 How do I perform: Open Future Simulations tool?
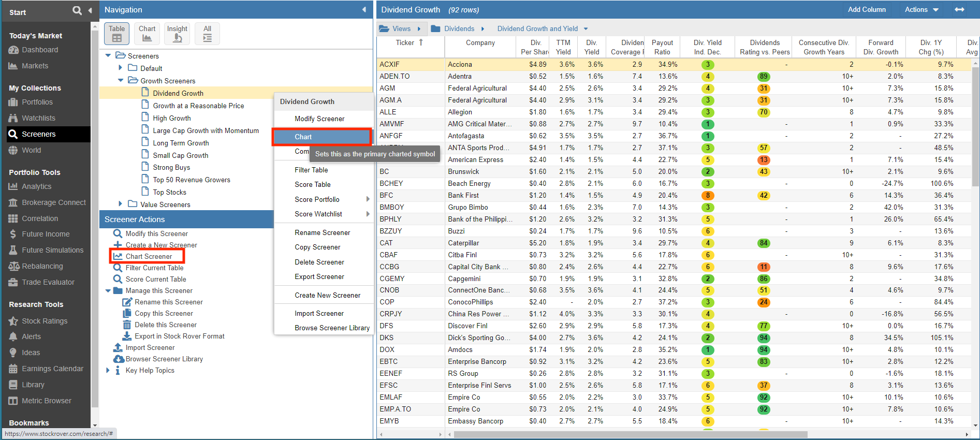[52, 250]
